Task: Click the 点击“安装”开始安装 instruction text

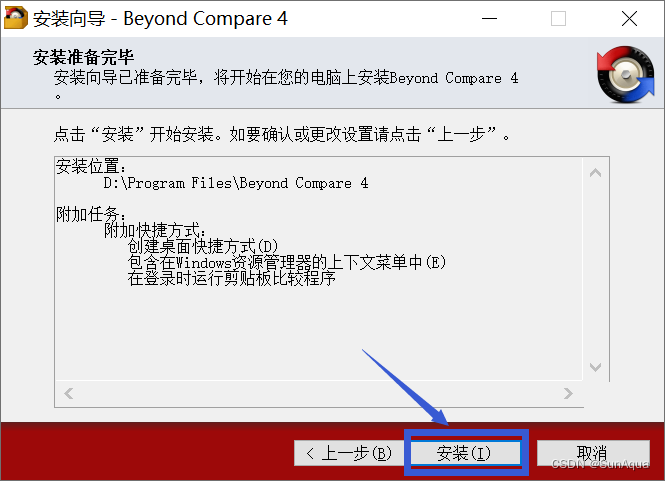Action: [282, 134]
